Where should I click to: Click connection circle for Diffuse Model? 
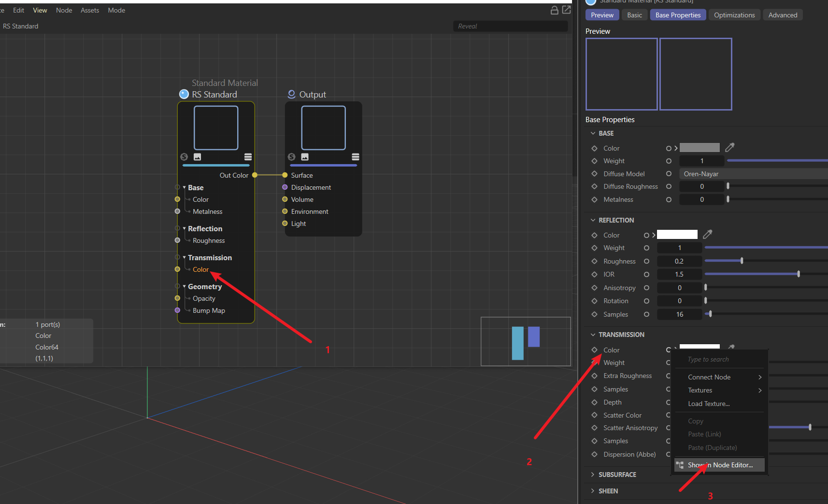coord(669,174)
